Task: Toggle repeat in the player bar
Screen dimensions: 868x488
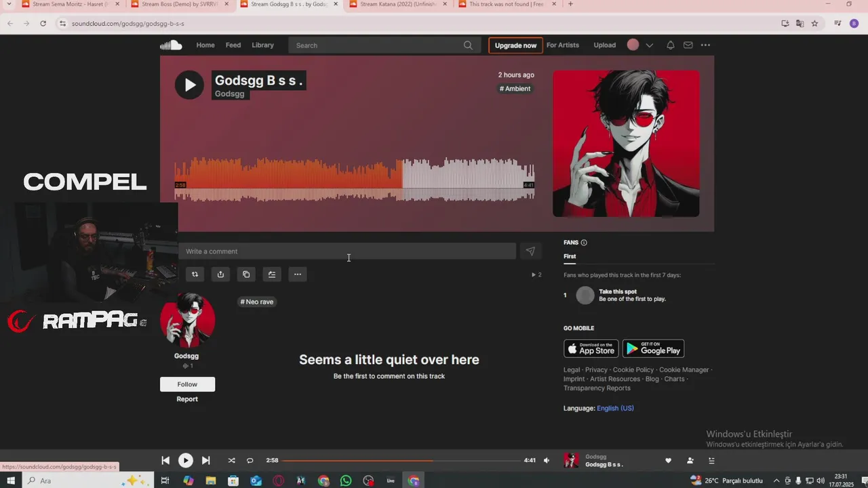Action: (250, 460)
